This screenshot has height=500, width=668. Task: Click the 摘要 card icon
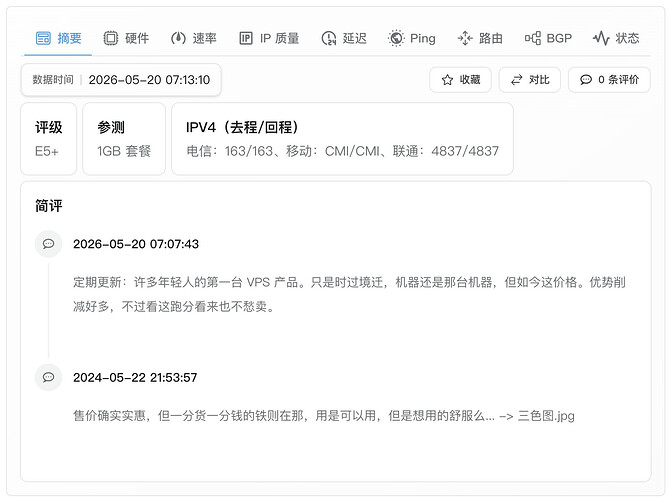(43, 38)
